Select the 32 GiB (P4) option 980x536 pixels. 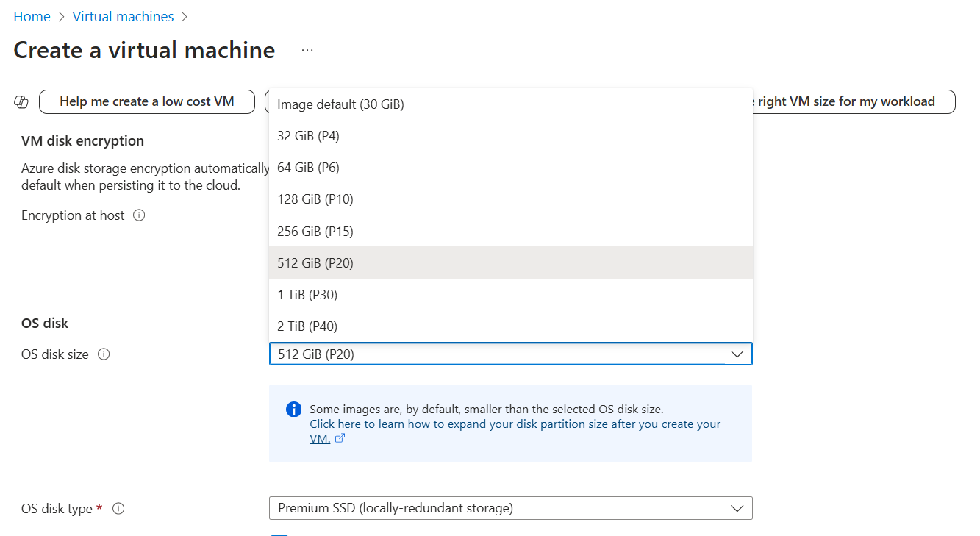click(309, 135)
